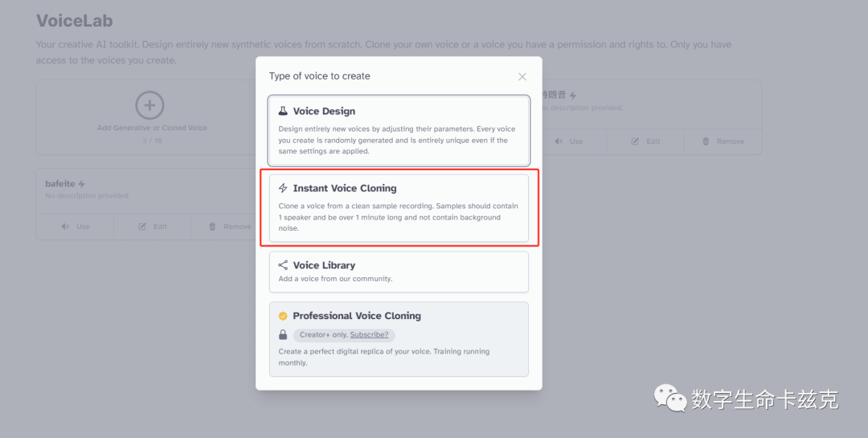Click the share icon beside Voice Library
The width and height of the screenshot is (868, 438).
pos(283,265)
